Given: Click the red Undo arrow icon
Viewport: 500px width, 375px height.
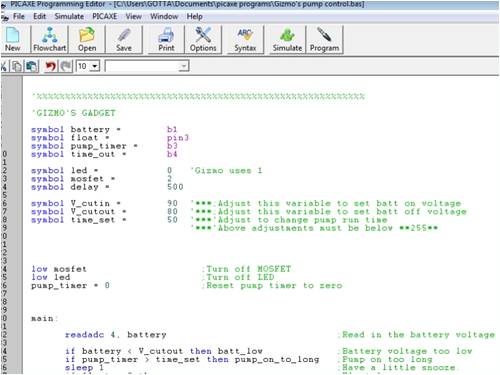Looking at the screenshot, I should click(x=50, y=66).
